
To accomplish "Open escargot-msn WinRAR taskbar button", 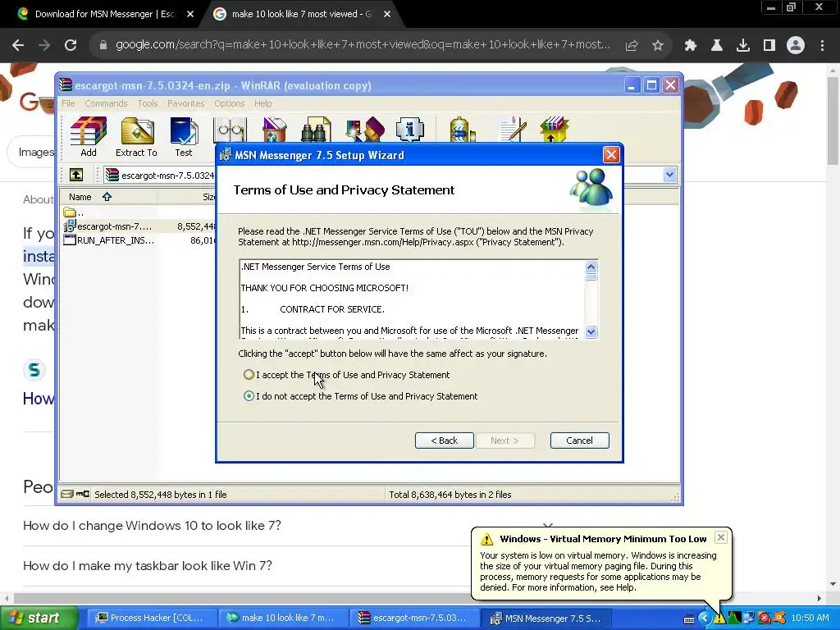I will pos(413,619).
